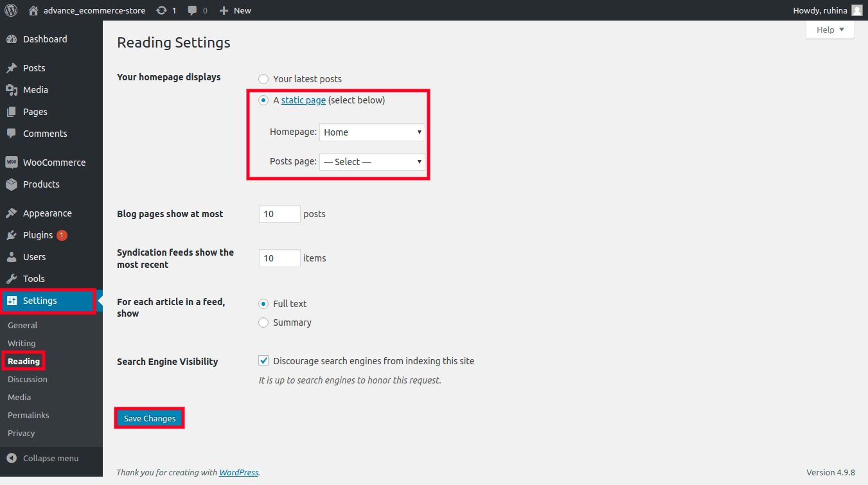
Task: Open WooCommerce icon in sidebar
Action: tap(12, 163)
